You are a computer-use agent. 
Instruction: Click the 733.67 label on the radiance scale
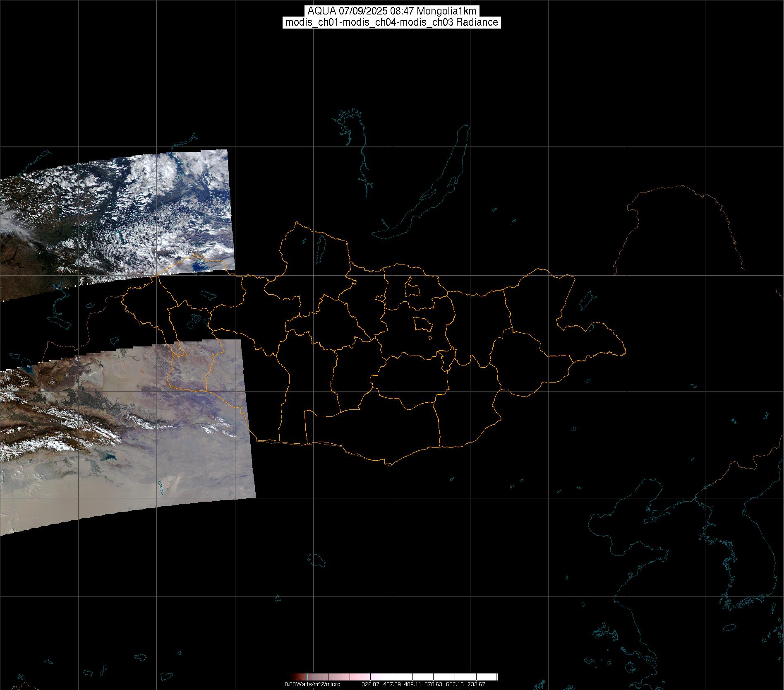[x=476, y=684]
